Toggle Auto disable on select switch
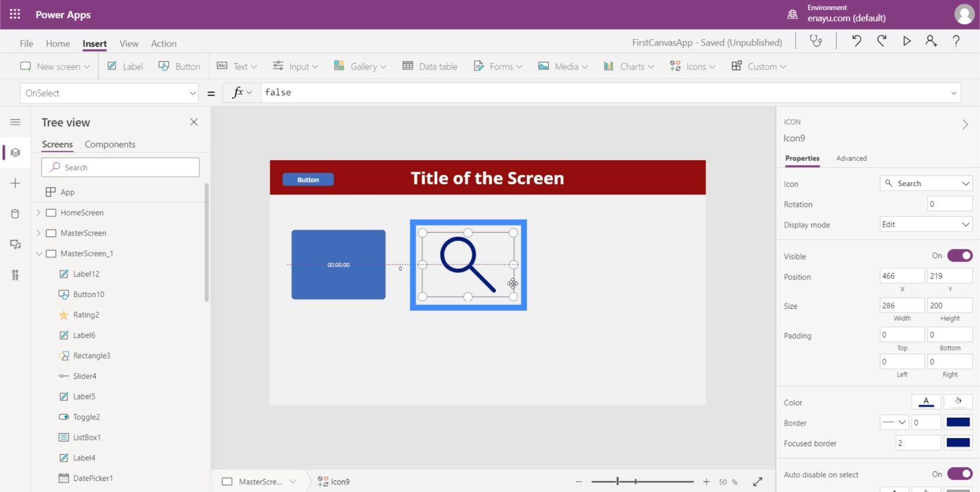 click(960, 474)
